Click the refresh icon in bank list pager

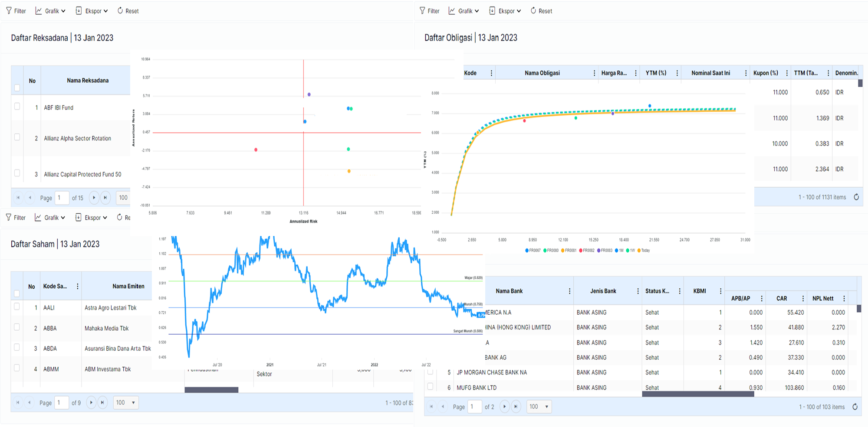[x=855, y=407]
